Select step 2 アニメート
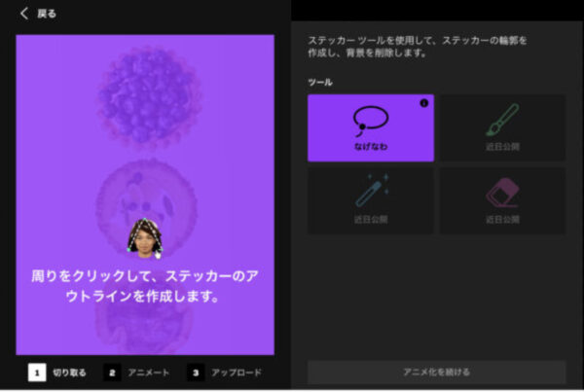This screenshot has height=392, width=584. (136, 373)
